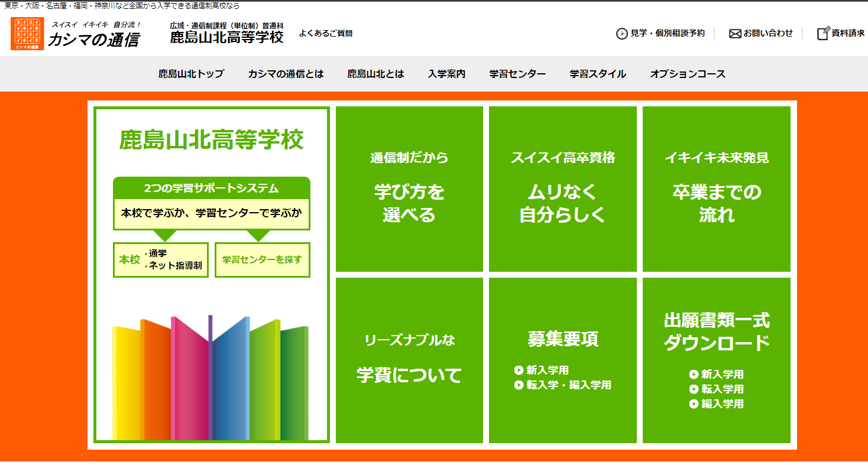Screen dimensions: 868x465
Task: Open 学習スタイル menu item
Action: 598,74
